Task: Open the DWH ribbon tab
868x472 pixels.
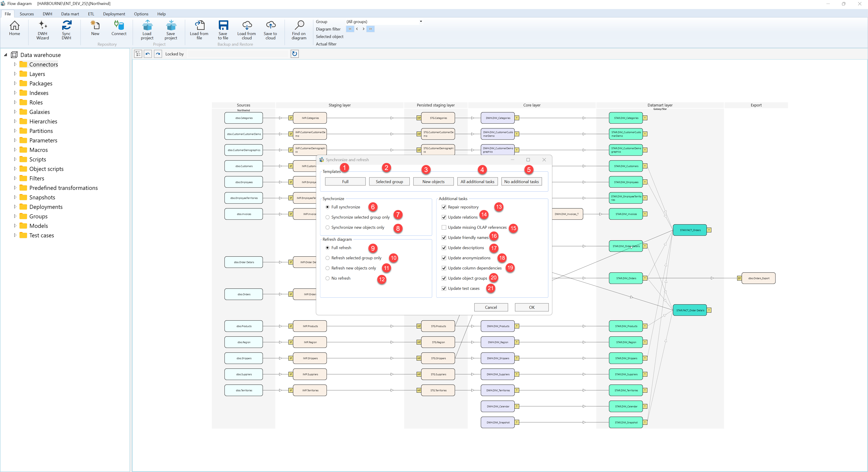Action: pos(47,14)
